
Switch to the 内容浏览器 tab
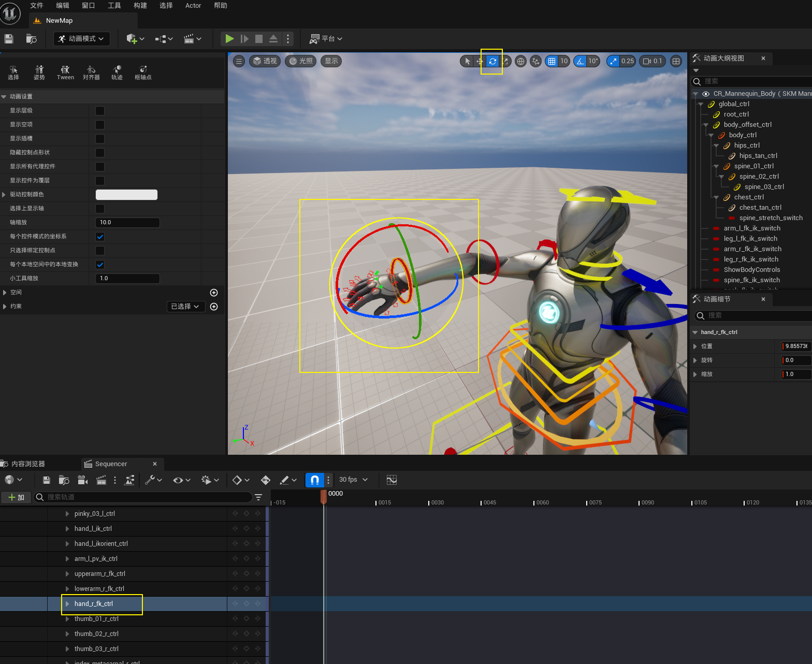click(28, 464)
